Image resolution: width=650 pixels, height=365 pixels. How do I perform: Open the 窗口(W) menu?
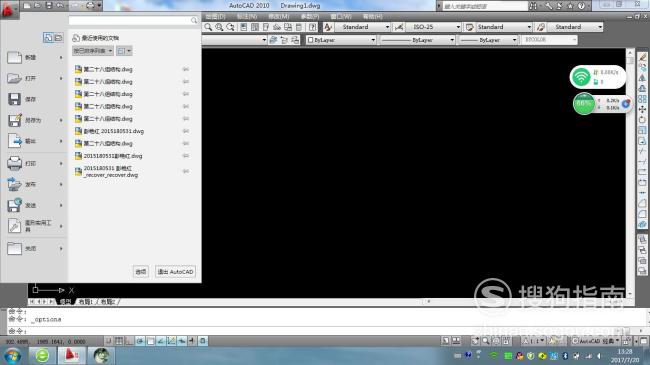coord(341,17)
